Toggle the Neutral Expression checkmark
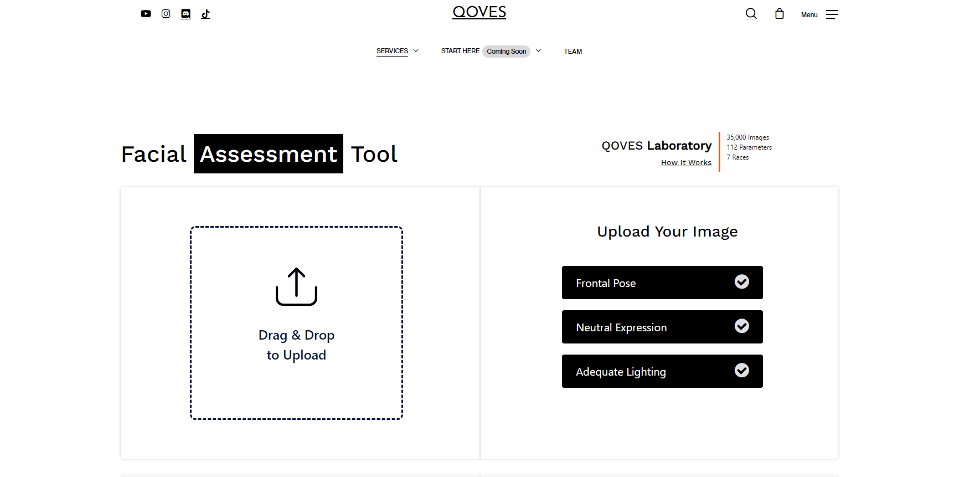Screen dimensions: 980x477 pyautogui.click(x=742, y=326)
